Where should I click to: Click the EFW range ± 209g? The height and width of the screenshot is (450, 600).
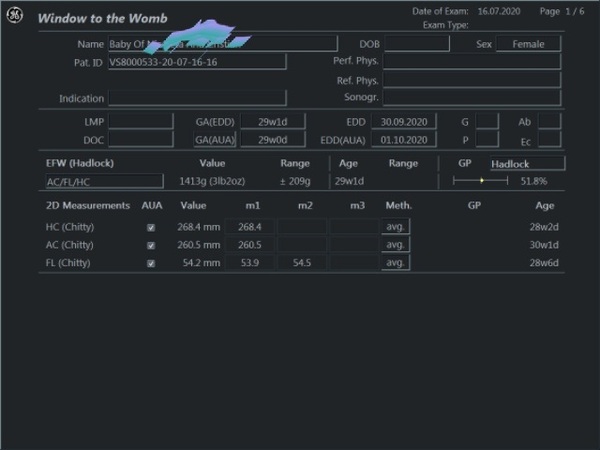pos(295,181)
